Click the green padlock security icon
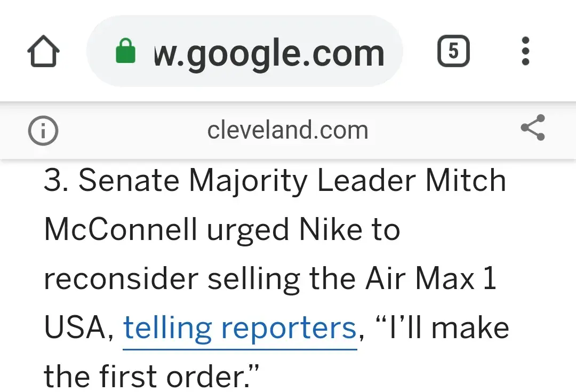The width and height of the screenshot is (576, 392). coord(125,52)
